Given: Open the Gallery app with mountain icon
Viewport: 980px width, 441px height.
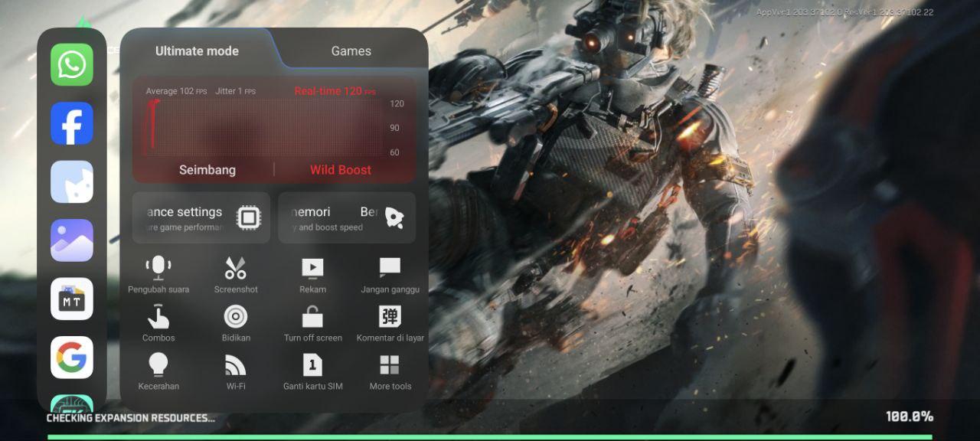Looking at the screenshot, I should (x=72, y=240).
